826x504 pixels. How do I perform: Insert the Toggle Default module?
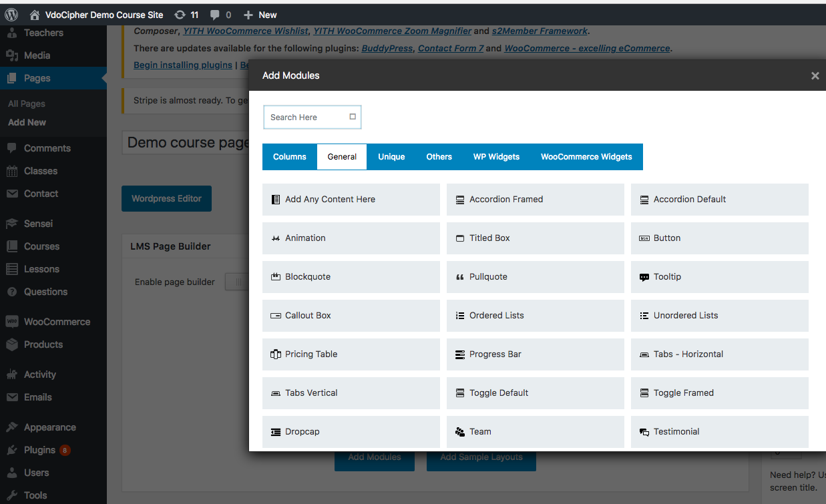pyautogui.click(x=536, y=393)
